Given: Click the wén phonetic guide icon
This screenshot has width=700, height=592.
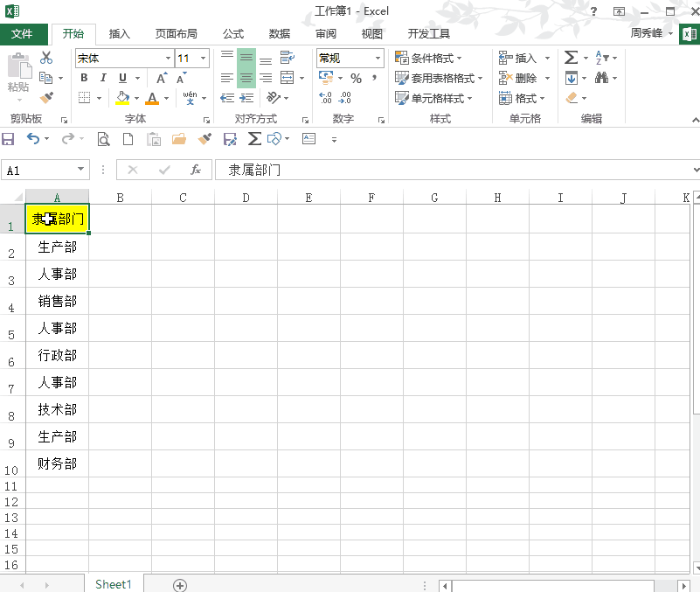Looking at the screenshot, I should click(190, 97).
